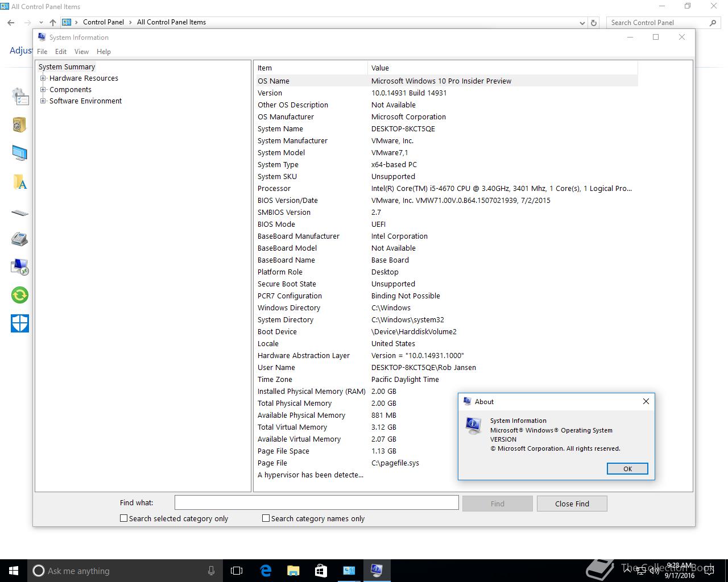Expand Components tree node
728x582 pixels.
point(43,90)
